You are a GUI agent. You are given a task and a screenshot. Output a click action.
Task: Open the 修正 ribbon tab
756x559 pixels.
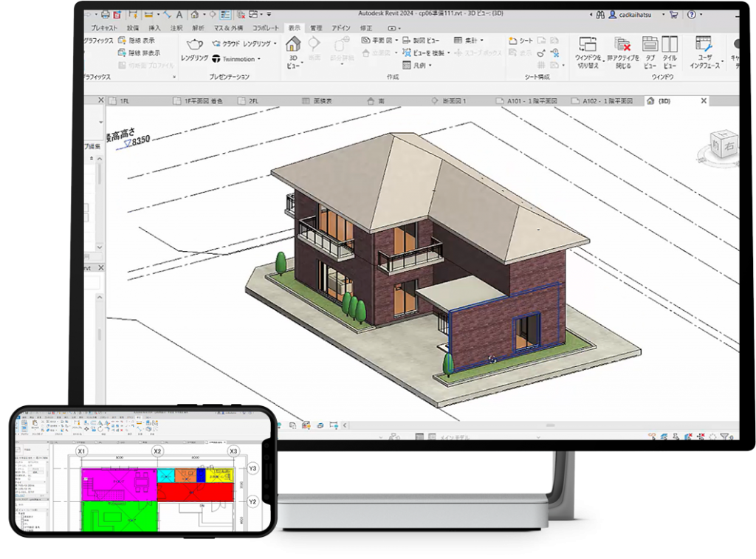[366, 28]
